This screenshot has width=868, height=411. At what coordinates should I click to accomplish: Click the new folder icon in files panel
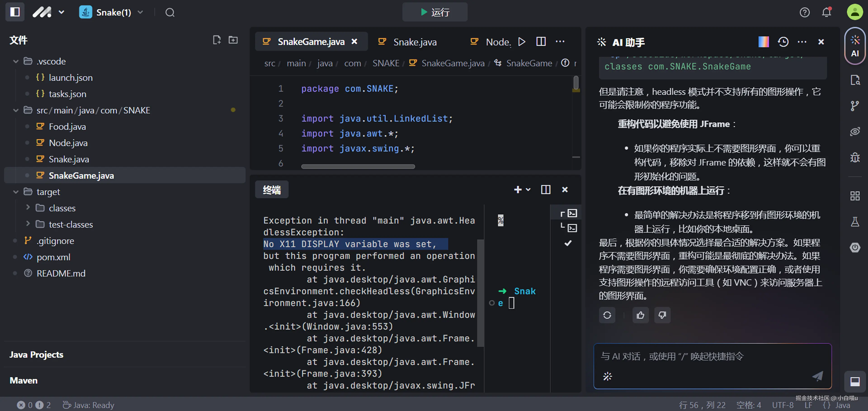pos(233,40)
